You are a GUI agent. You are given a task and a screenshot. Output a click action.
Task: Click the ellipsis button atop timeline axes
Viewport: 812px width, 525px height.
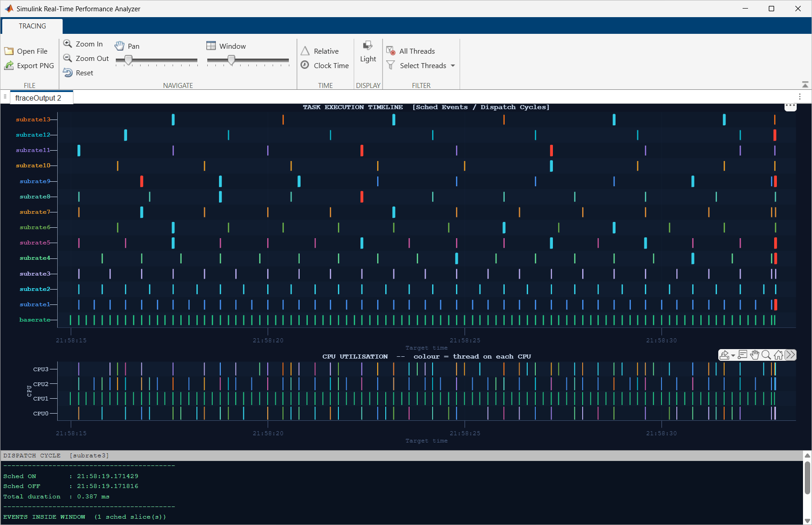pos(790,106)
